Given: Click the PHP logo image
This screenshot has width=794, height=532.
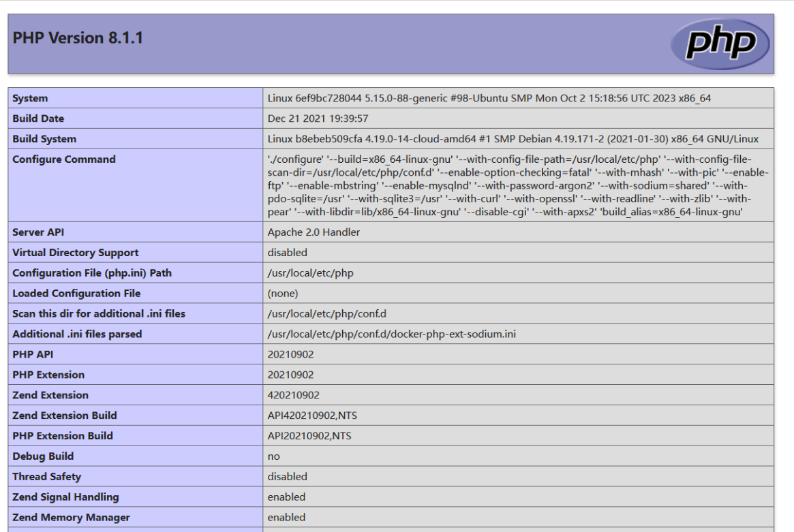Looking at the screenshot, I should click(720, 44).
